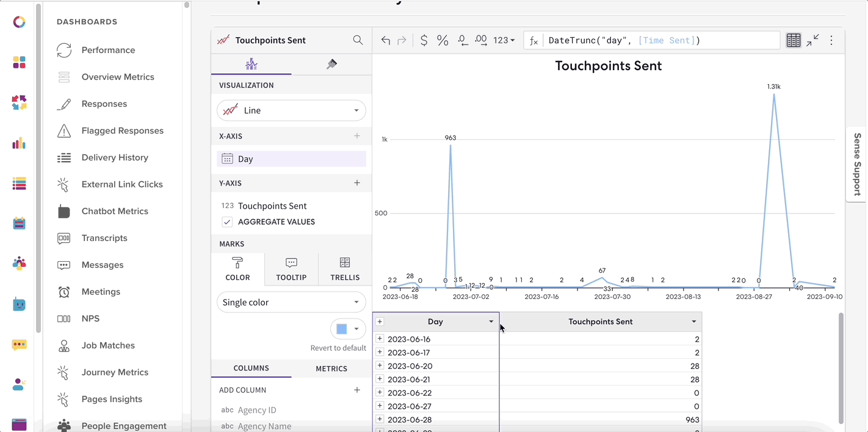Click the data table vertical scrollbar
Screen dimensions: 868x432
pyautogui.click(x=841, y=368)
